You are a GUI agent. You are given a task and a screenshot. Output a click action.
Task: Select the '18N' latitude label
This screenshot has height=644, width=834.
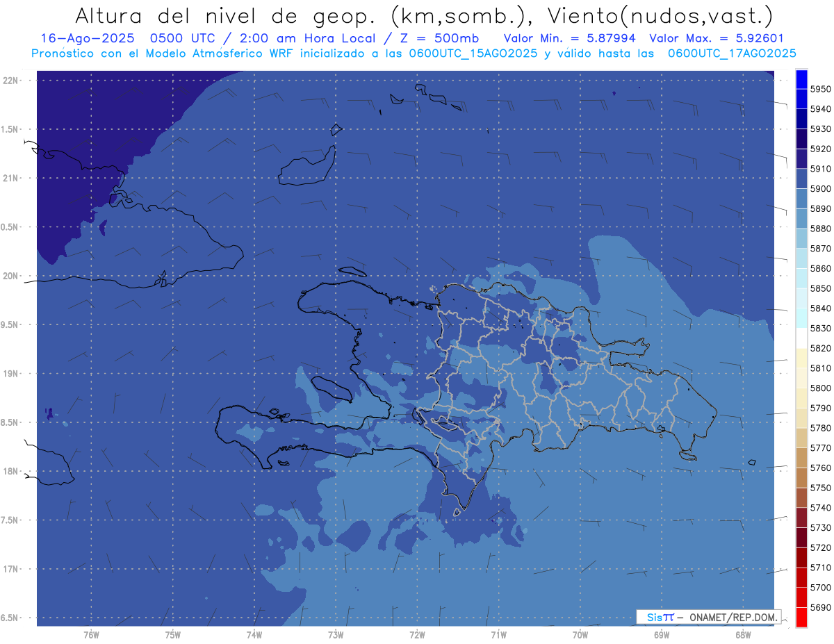pos(10,471)
